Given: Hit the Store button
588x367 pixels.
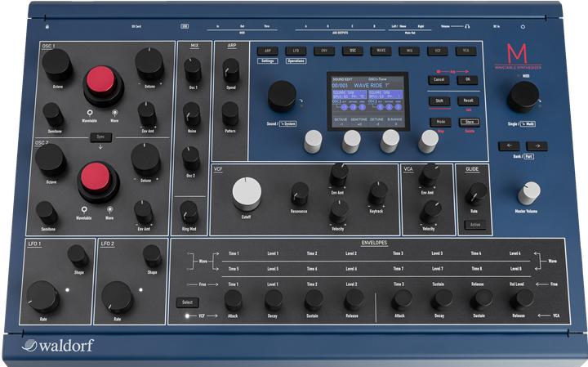Looking at the screenshot, I should point(470,123).
